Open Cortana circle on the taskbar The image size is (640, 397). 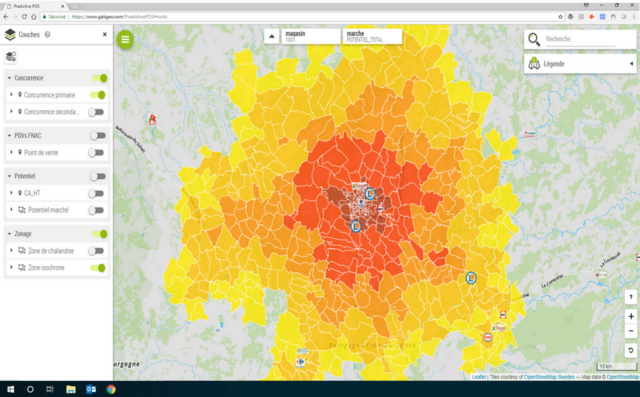(30, 389)
